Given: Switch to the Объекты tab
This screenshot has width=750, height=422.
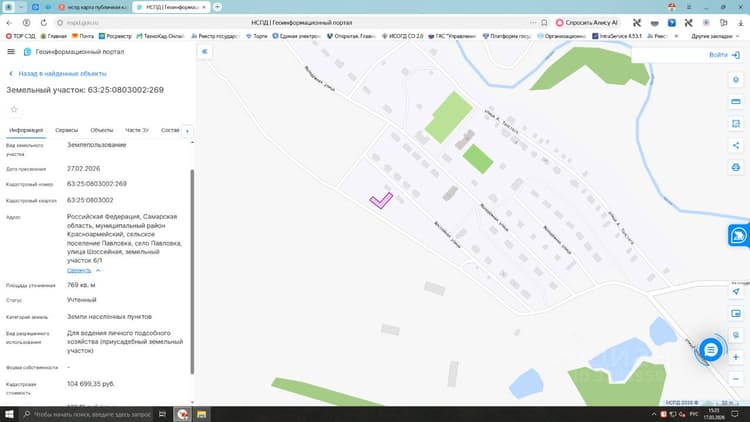Looking at the screenshot, I should 102,130.
